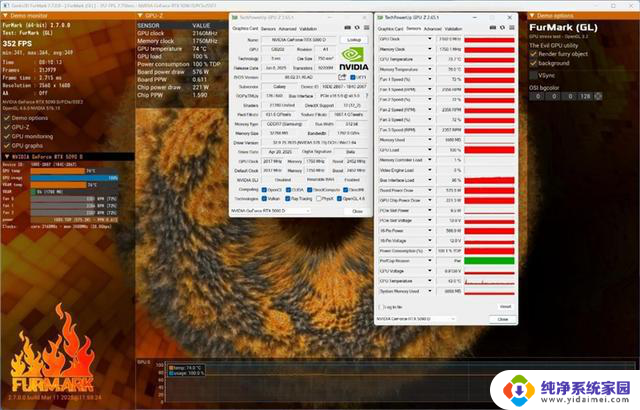Screen dimensions: 640x410
Task: Open Memory Used sensor dropdown
Action: 429,140
